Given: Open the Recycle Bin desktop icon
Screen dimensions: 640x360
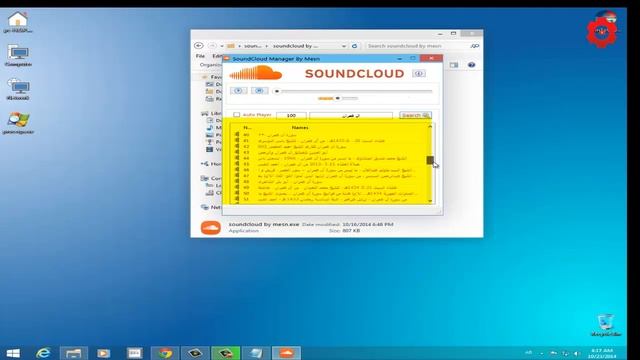Looking at the screenshot, I should pyautogui.click(x=606, y=325).
